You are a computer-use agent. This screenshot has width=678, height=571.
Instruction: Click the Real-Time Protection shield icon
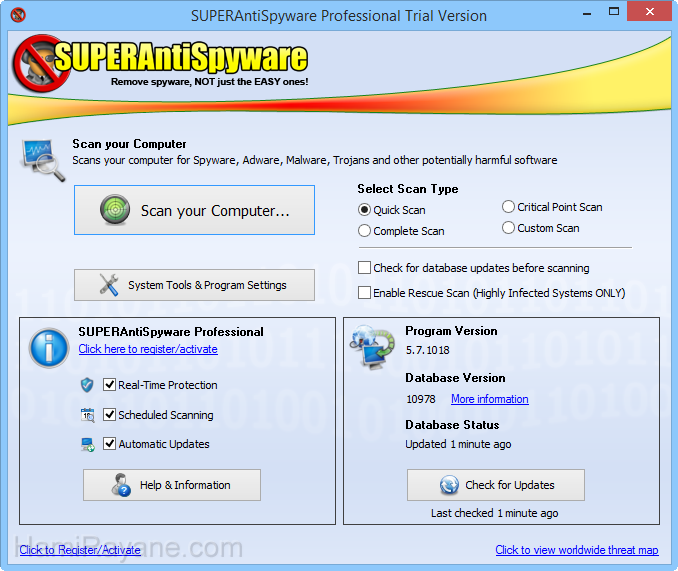(x=87, y=385)
